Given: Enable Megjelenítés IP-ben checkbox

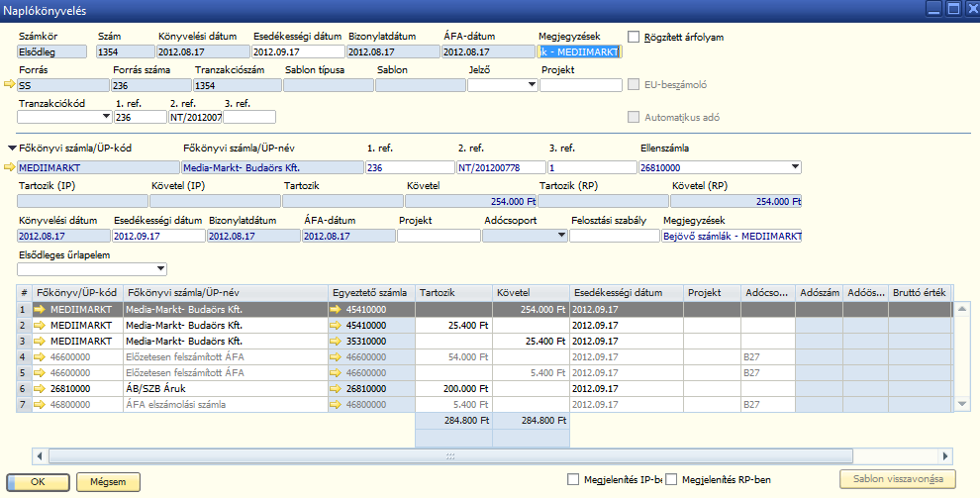Looking at the screenshot, I should [573, 480].
